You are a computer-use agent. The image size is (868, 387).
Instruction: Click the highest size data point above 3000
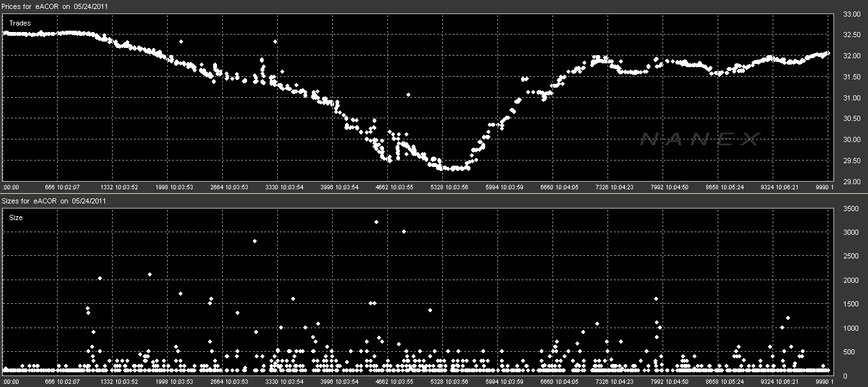[376, 222]
